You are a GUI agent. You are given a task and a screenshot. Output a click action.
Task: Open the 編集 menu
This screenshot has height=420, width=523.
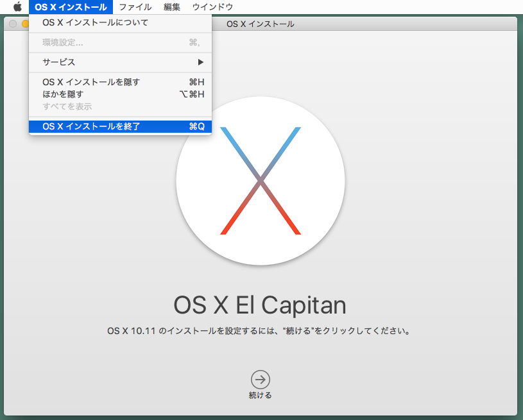coord(171,7)
